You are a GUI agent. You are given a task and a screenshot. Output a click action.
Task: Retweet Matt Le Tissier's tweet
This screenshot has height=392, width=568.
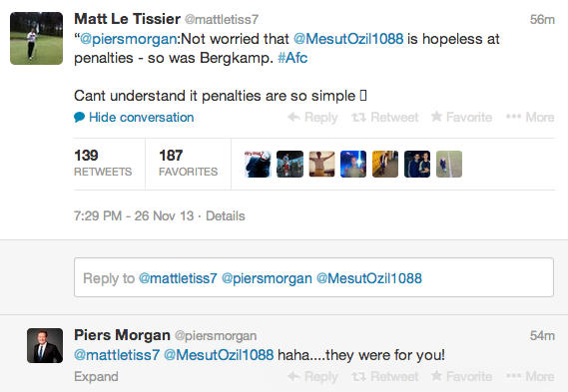point(385,118)
